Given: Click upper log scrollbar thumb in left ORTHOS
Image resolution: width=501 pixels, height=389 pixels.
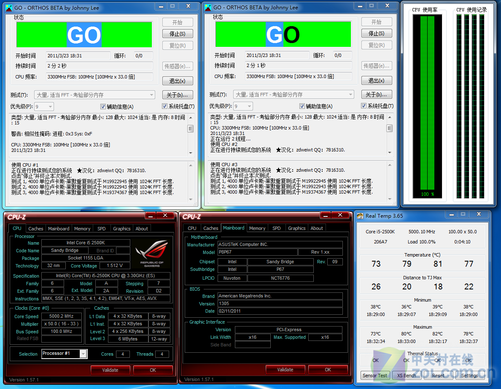Looking at the screenshot, I should click(191, 129).
